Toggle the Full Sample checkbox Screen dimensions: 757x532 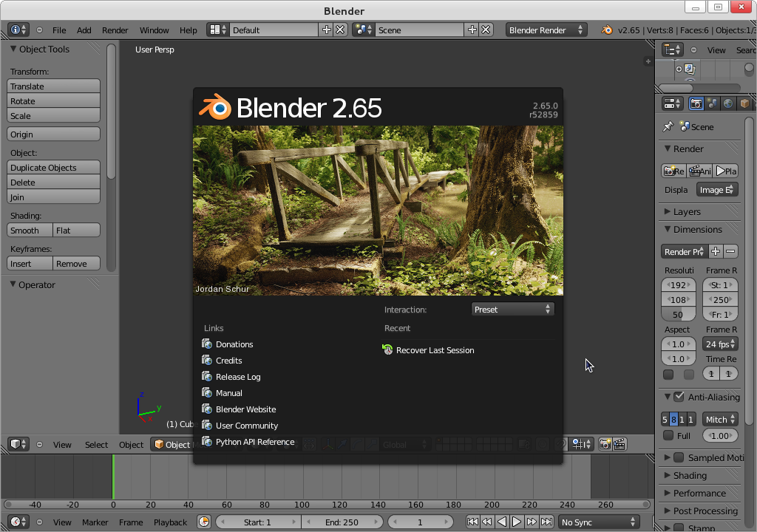coord(668,436)
